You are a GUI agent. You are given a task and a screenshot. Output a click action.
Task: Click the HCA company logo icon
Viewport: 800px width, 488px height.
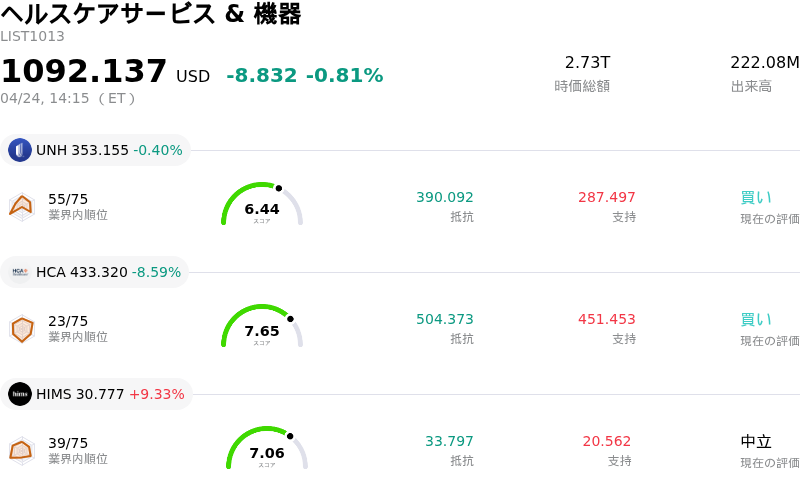[20, 272]
